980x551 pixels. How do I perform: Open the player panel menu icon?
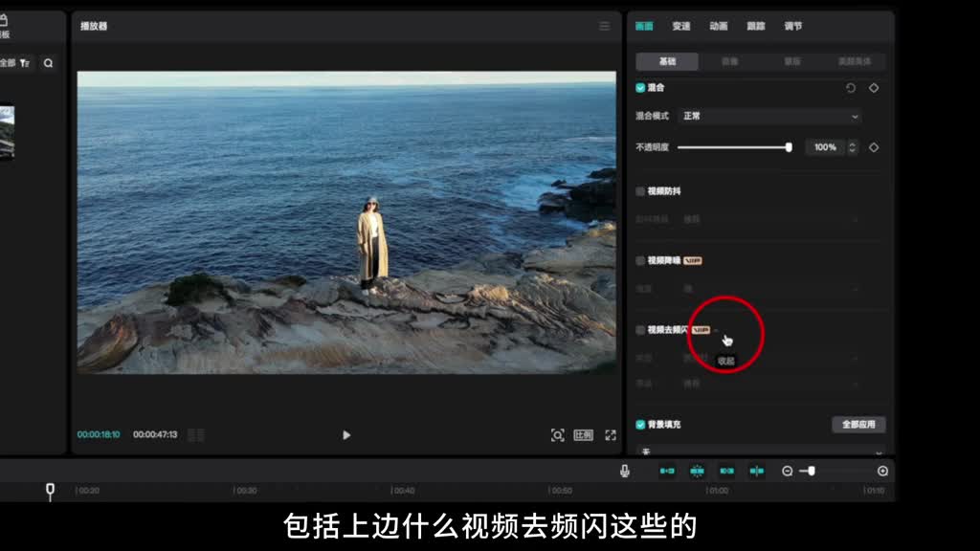click(x=604, y=26)
